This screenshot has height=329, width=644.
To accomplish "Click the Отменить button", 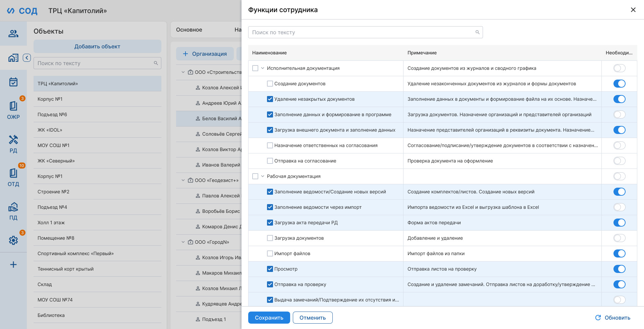I will tap(313, 318).
